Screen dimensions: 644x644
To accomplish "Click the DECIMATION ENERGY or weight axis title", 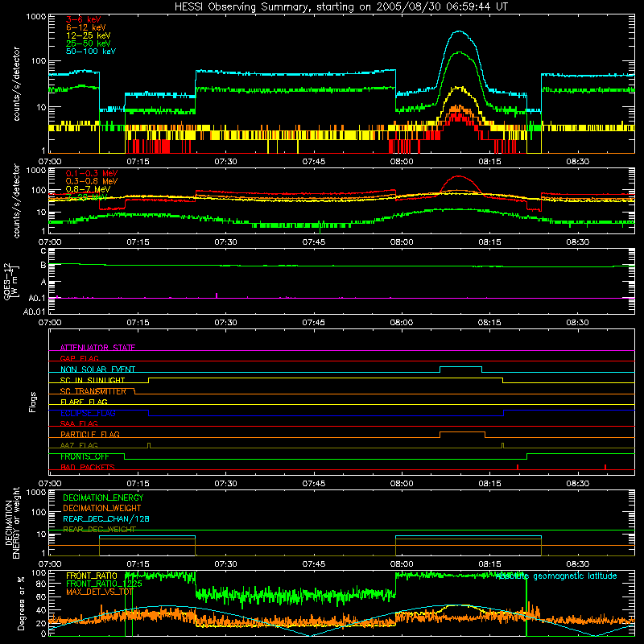I will 12,522.
